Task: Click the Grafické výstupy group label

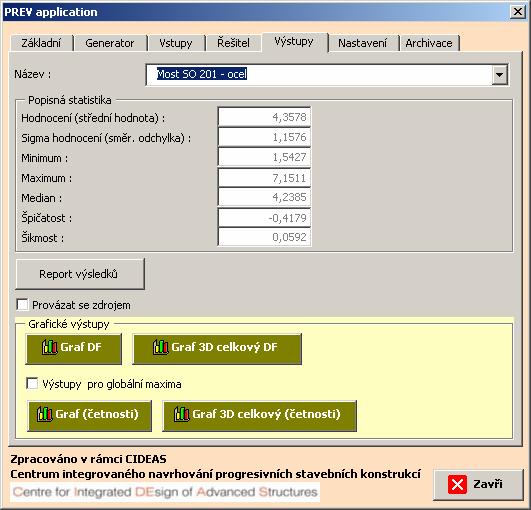Action: [69, 324]
